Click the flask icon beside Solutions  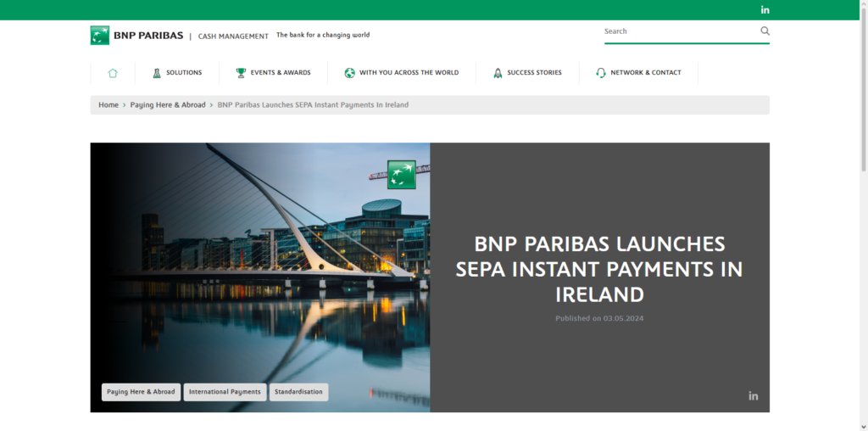click(157, 73)
